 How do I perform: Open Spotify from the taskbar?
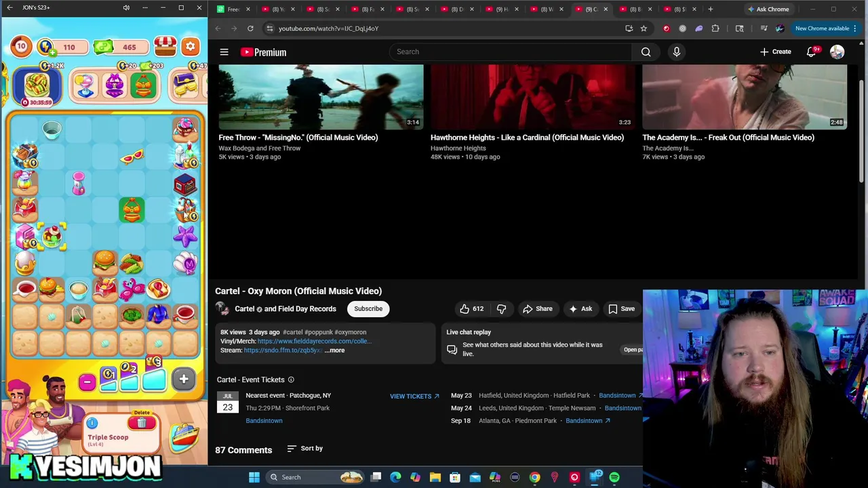click(614, 477)
